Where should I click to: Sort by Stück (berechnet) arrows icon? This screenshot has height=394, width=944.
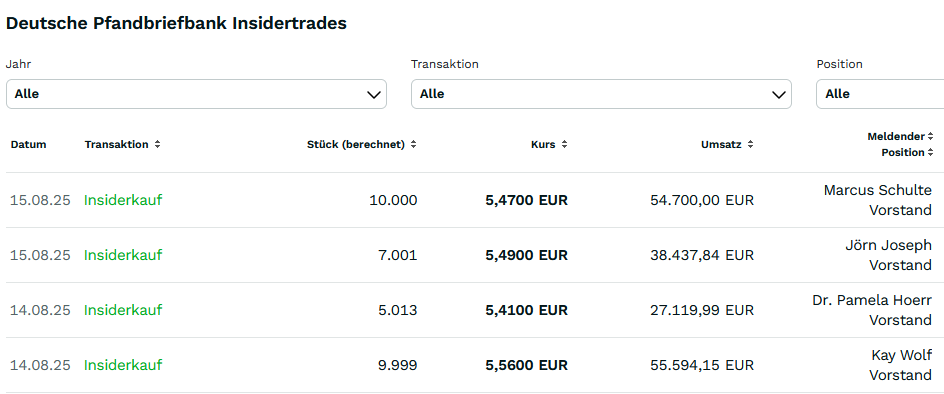[x=414, y=145]
